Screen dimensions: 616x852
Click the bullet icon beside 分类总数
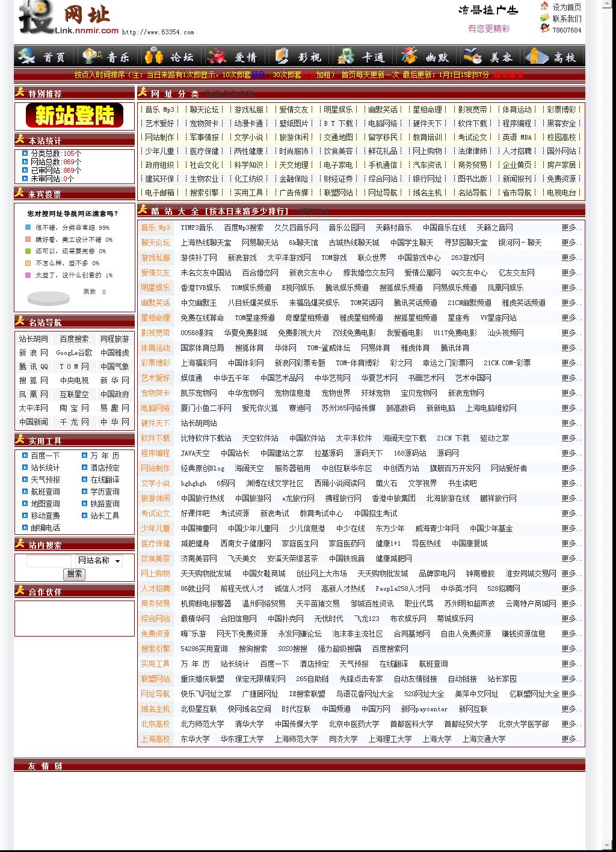click(25, 153)
